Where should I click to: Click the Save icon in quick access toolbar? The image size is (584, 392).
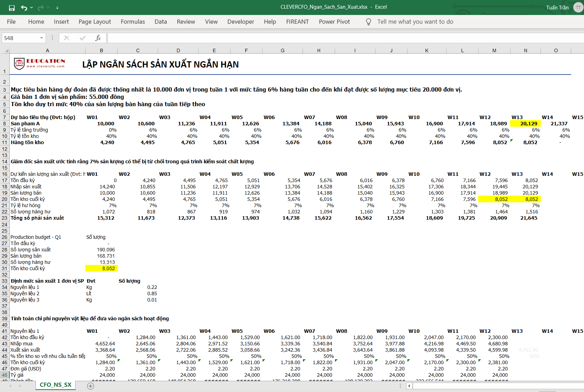[12, 8]
